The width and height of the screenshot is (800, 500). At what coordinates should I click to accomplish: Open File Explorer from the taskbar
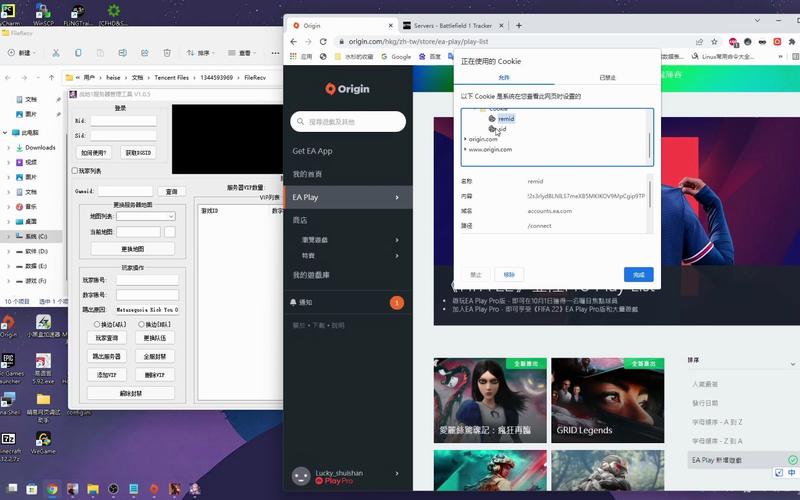[93, 489]
